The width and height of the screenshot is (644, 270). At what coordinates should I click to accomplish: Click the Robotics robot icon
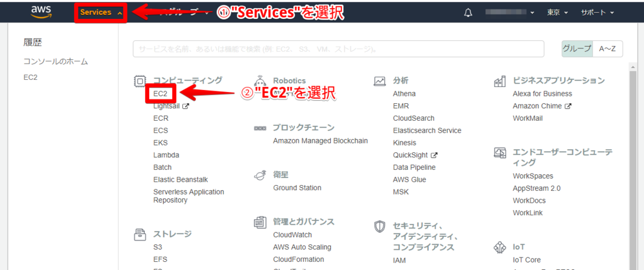(260, 81)
